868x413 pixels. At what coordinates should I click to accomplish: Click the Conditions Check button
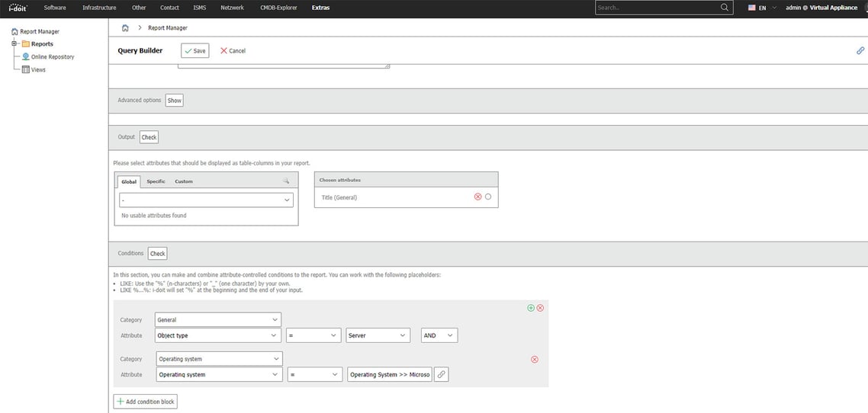coord(158,253)
